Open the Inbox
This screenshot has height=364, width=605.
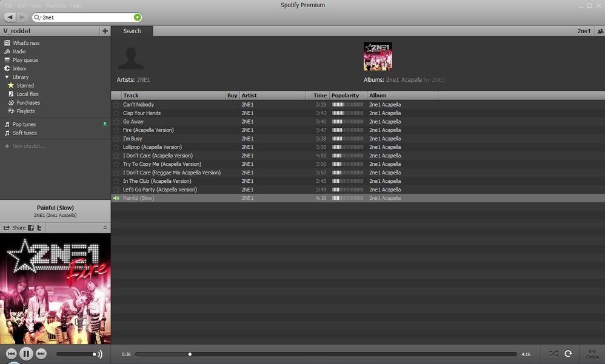tap(19, 68)
